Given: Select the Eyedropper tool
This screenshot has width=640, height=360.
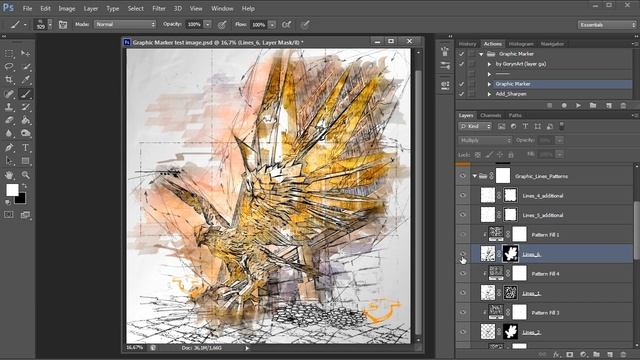Looking at the screenshot, I should pos(25,80).
